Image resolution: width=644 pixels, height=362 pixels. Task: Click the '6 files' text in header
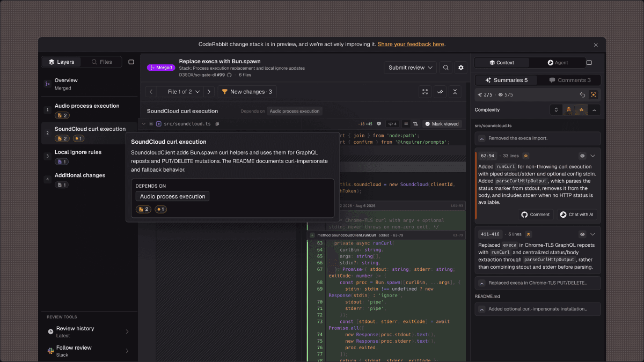(245, 75)
